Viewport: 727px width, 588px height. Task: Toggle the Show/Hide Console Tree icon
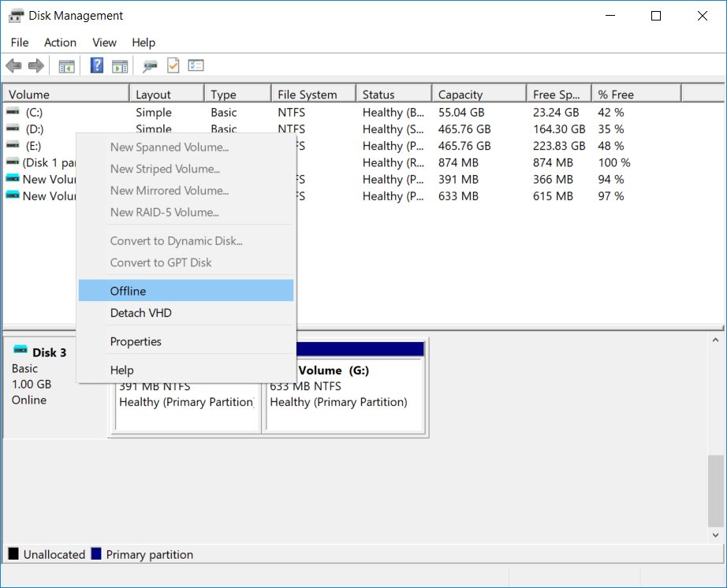point(66,65)
